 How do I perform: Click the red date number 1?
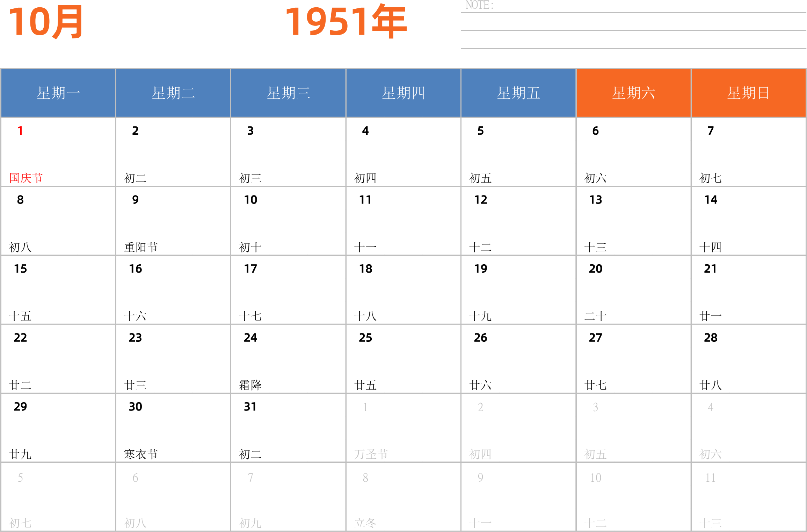[20, 131]
